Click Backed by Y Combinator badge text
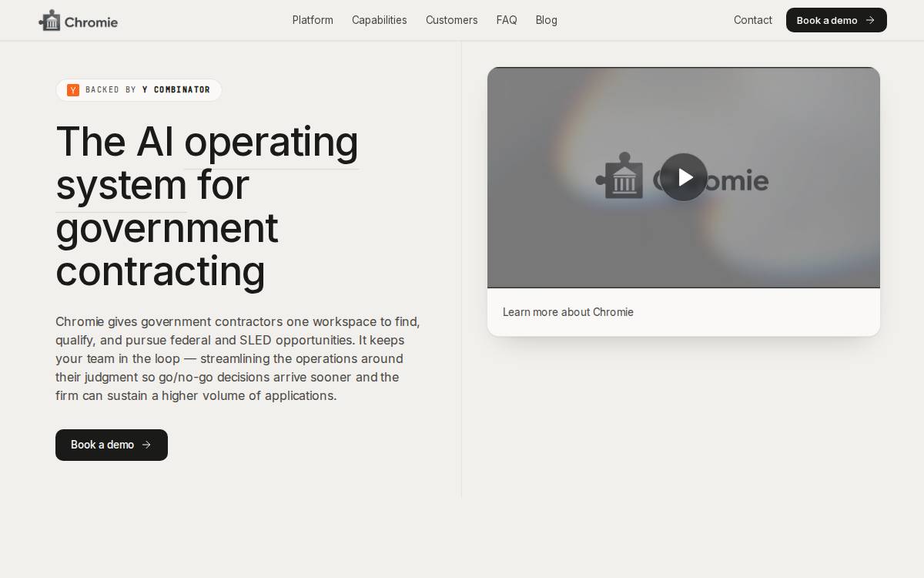Viewport: 924px width, 578px height. tap(148, 90)
